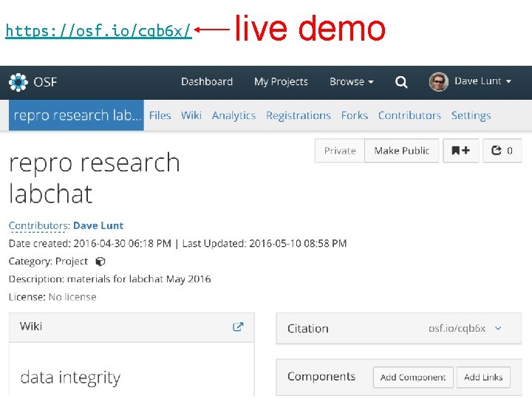Click the Last Updated 2016-05-10 text
The width and height of the screenshot is (532, 399).
265,243
